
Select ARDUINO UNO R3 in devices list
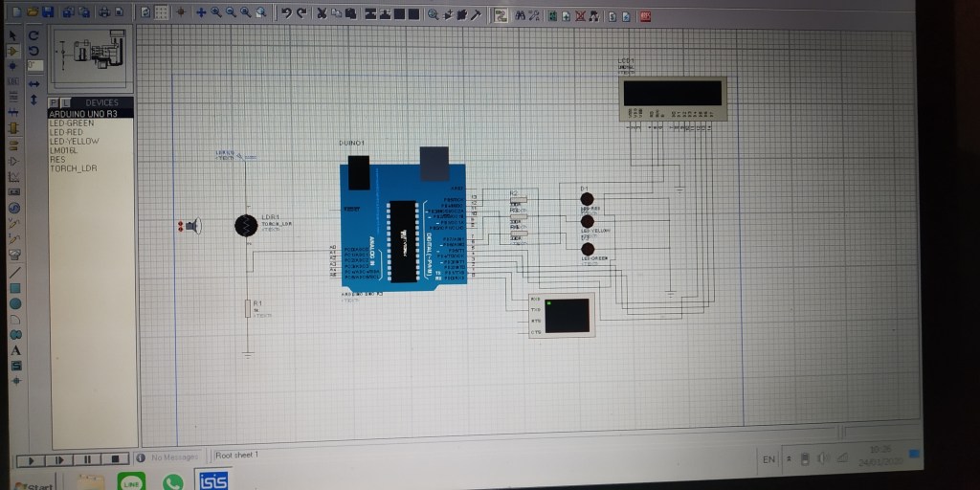tap(83, 113)
